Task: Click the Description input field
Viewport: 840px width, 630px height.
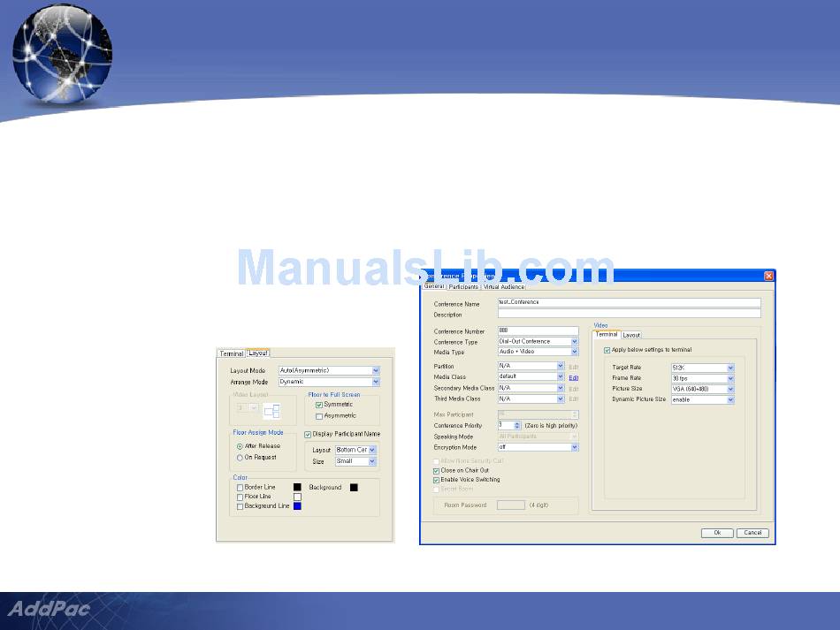Action: (629, 314)
